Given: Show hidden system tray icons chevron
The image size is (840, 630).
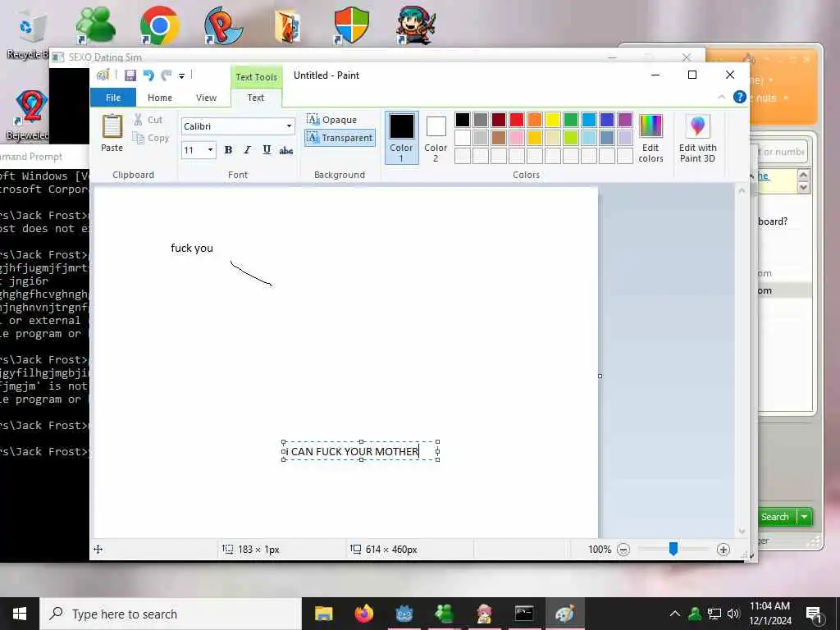Looking at the screenshot, I should click(x=675, y=614).
